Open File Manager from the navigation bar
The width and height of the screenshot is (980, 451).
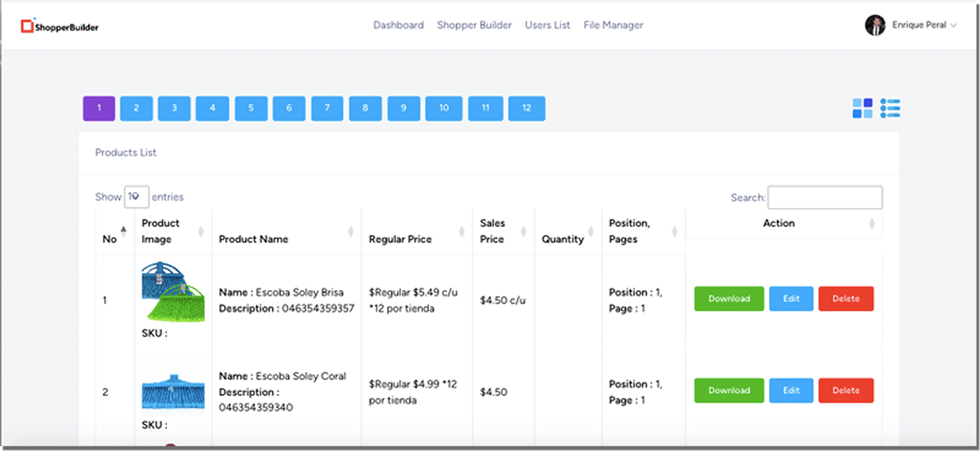click(x=613, y=25)
